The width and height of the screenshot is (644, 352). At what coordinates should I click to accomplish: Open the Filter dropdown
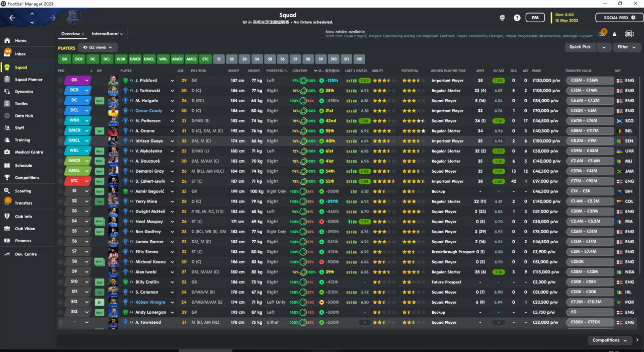point(626,47)
